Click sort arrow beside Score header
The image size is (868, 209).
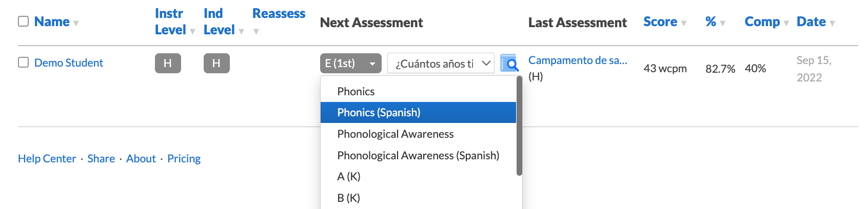point(684,24)
